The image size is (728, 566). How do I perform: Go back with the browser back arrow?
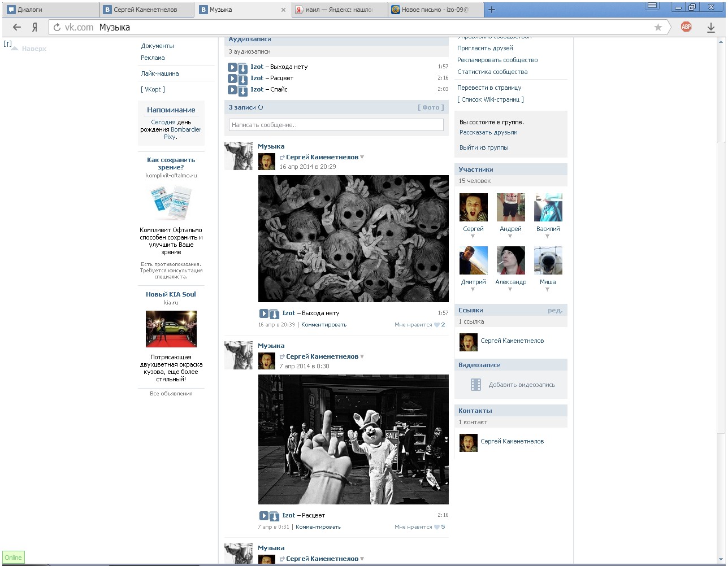(17, 27)
